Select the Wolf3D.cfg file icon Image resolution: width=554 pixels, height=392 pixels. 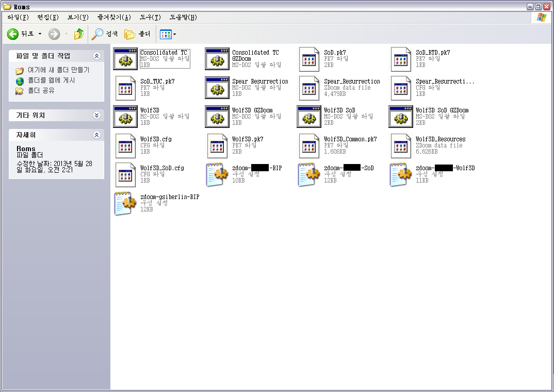click(125, 146)
